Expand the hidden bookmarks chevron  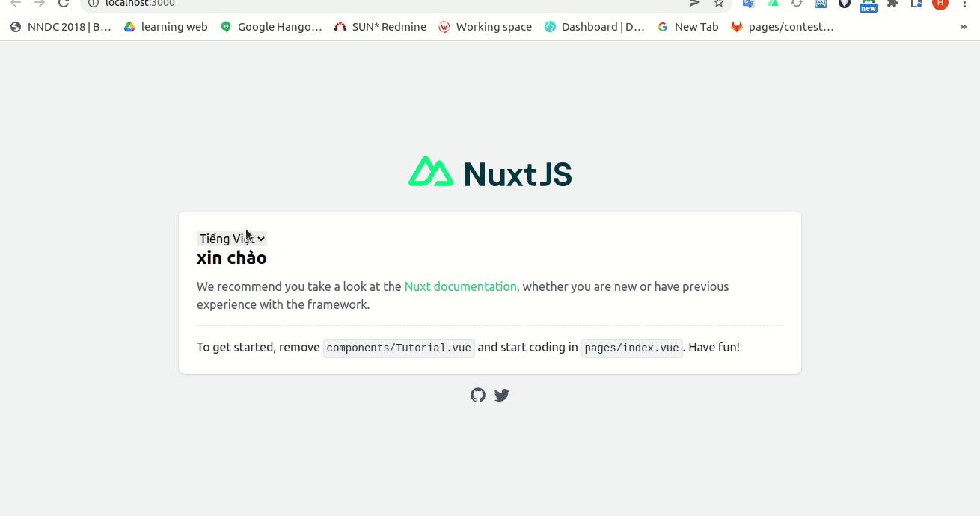[964, 27]
